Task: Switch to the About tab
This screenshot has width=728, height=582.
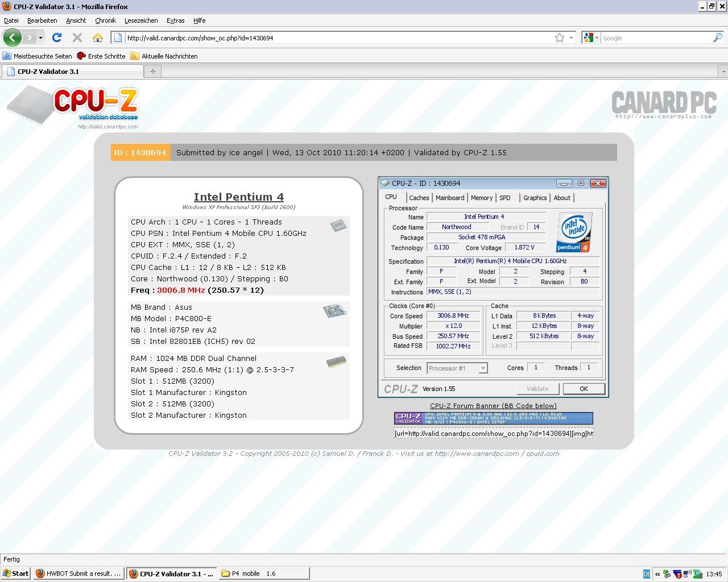Action: (562, 198)
